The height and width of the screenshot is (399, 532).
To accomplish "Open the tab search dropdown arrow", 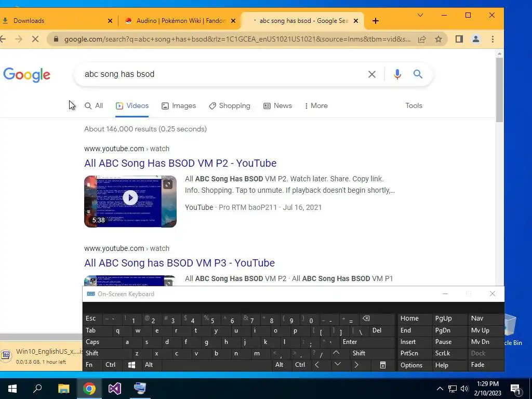I will (420, 15).
